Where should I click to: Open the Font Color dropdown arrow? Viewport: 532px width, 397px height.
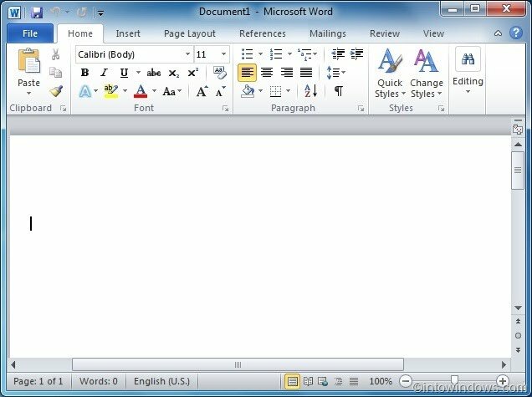click(155, 91)
